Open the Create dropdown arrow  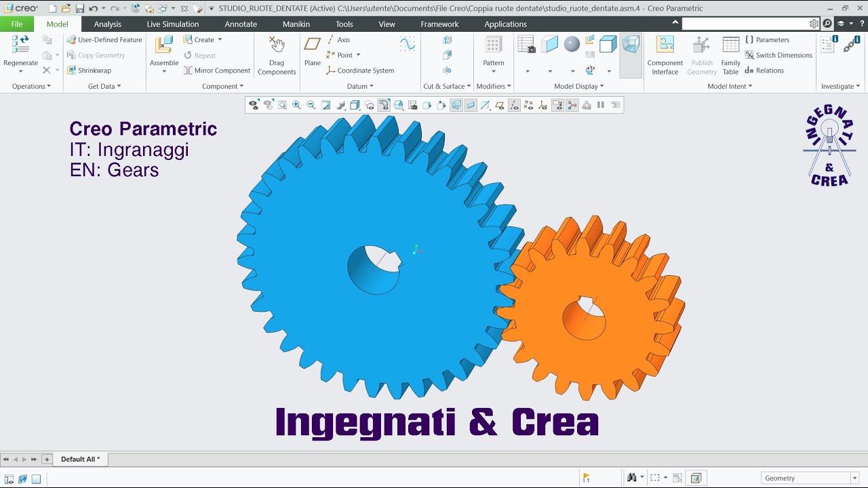click(220, 40)
